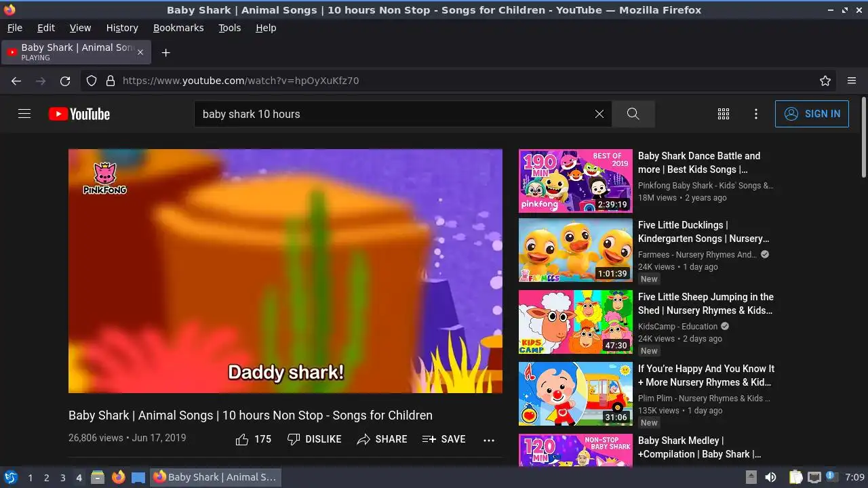The width and height of the screenshot is (868, 488).
Task: Click the volume speaker icon in tray
Action: point(770,477)
